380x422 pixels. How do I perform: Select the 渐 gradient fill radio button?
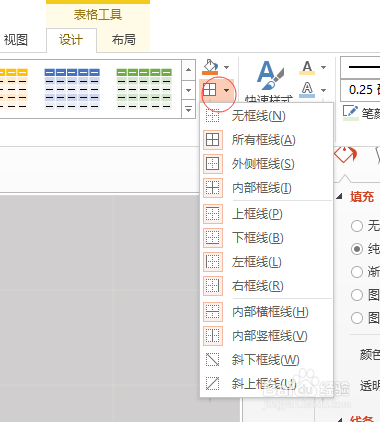[x=357, y=272]
